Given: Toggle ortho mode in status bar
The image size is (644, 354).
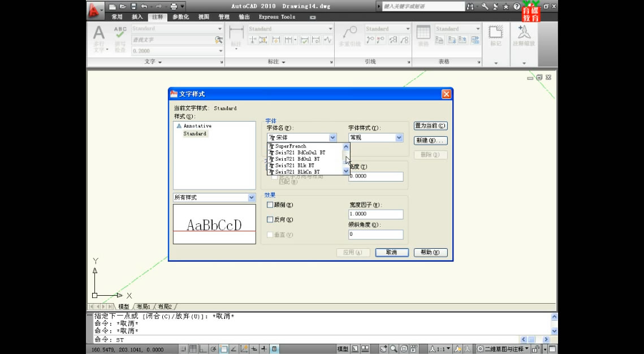Looking at the screenshot, I should click(x=204, y=349).
